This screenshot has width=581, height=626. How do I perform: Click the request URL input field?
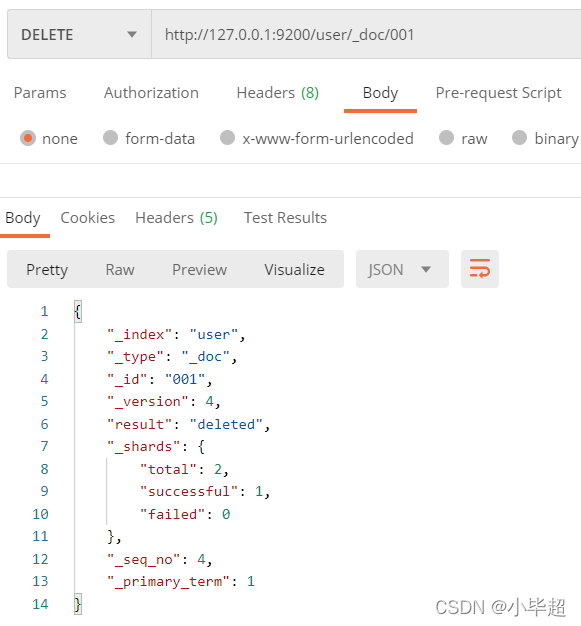point(366,34)
